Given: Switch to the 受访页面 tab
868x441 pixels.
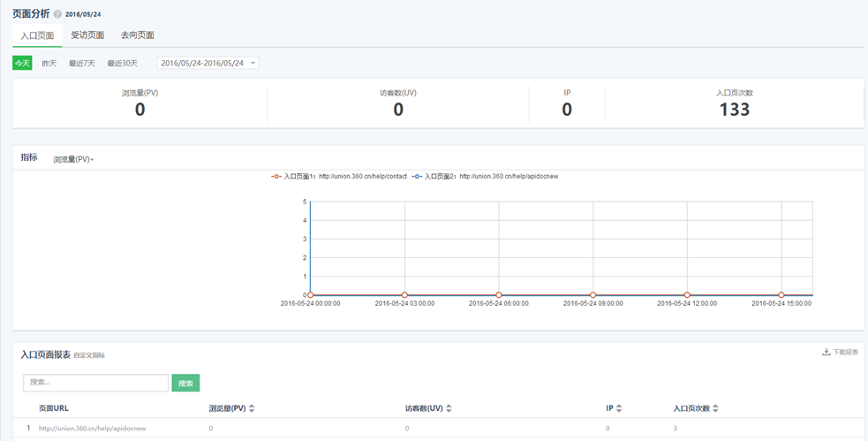Looking at the screenshot, I should [x=87, y=35].
